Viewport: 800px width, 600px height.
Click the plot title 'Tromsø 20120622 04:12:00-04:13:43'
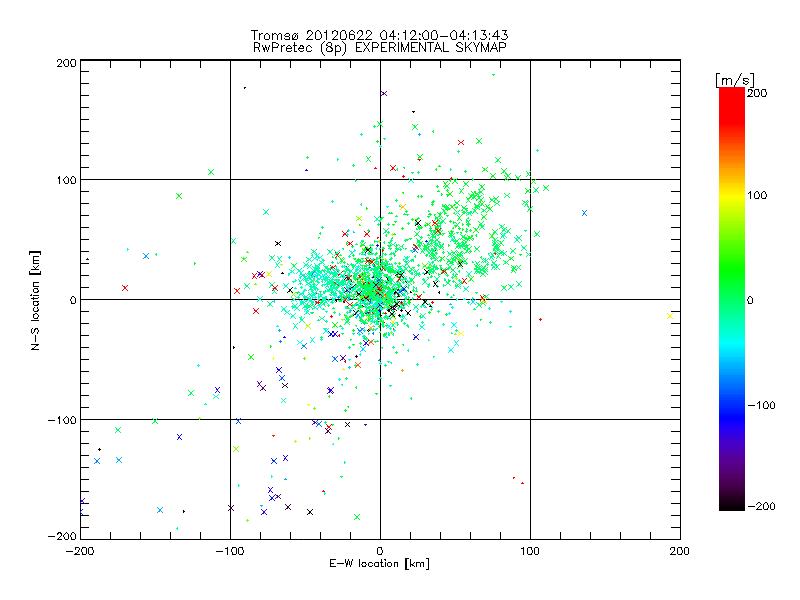pos(379,35)
